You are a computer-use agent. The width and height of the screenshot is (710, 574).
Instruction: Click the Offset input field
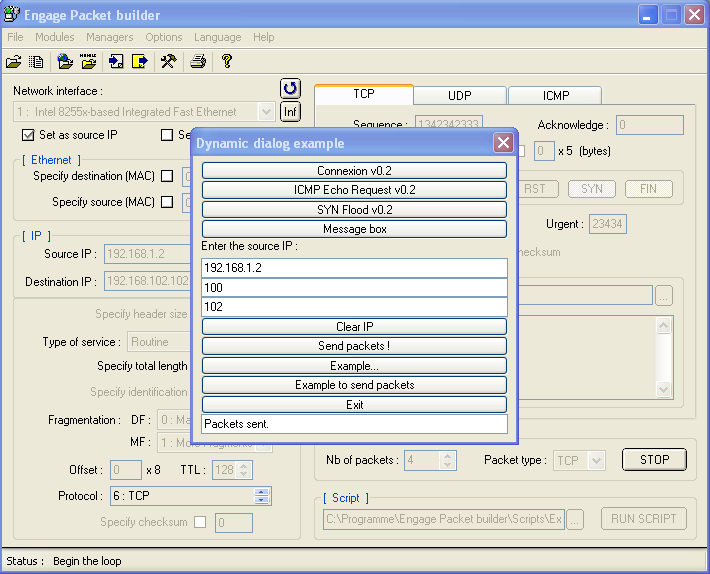[126, 470]
